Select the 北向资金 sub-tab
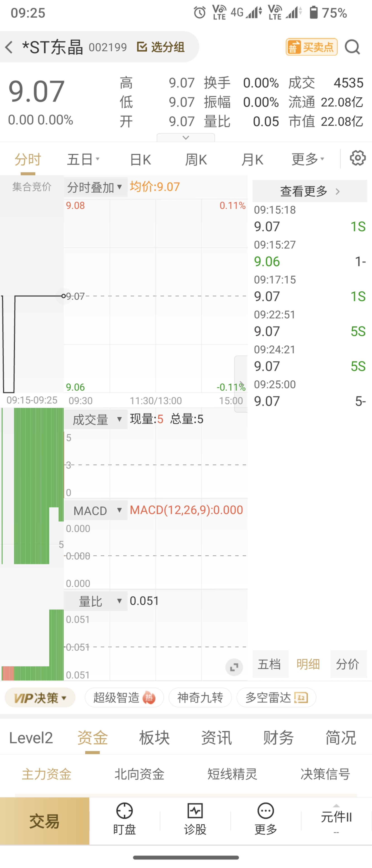 [139, 774]
